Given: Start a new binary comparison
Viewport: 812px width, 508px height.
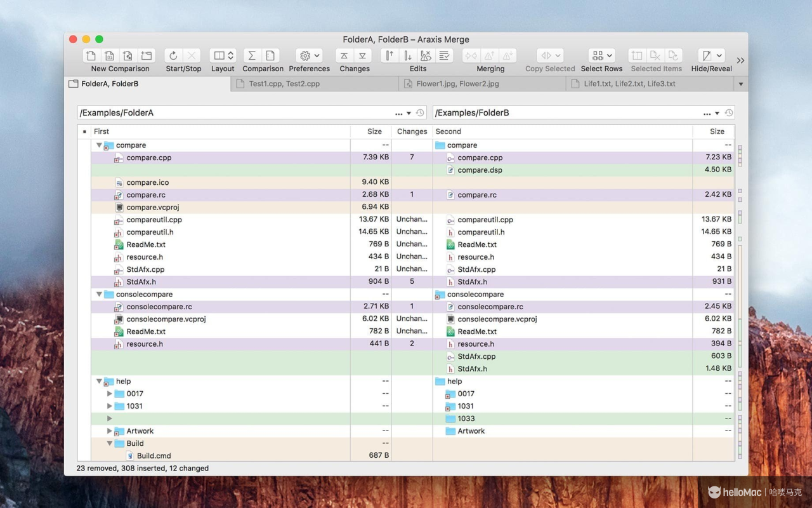Looking at the screenshot, I should (110, 56).
